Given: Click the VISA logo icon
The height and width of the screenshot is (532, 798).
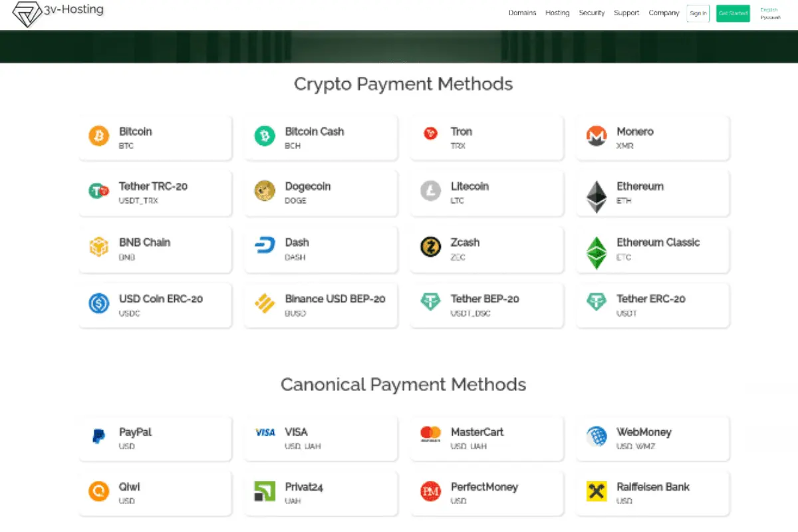Looking at the screenshot, I should pyautogui.click(x=265, y=432).
